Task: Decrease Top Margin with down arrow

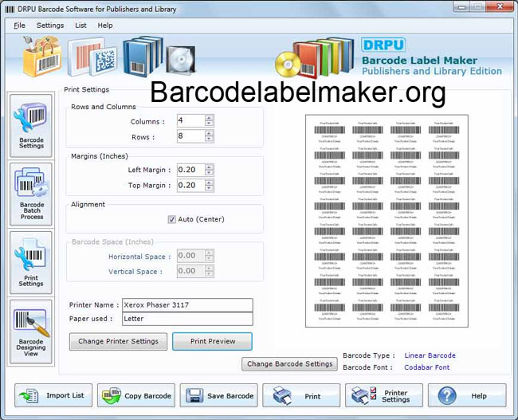Action: [209, 188]
